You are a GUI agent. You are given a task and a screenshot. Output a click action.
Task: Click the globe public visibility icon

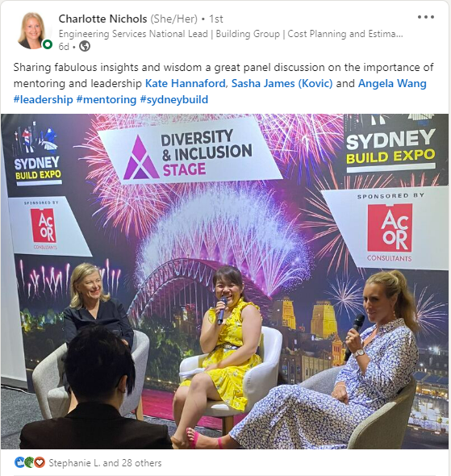click(x=85, y=46)
